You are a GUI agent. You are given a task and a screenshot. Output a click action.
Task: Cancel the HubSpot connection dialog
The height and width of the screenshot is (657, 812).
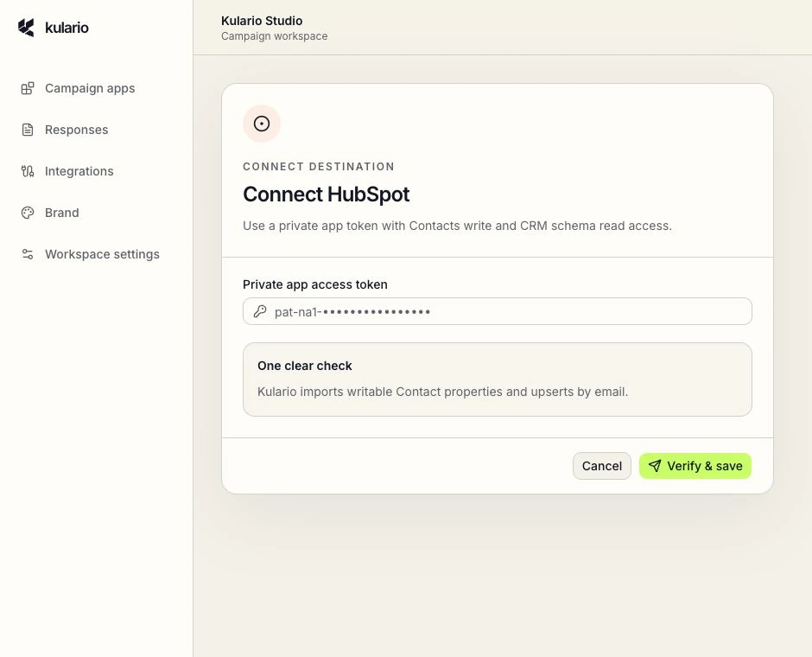pos(602,466)
